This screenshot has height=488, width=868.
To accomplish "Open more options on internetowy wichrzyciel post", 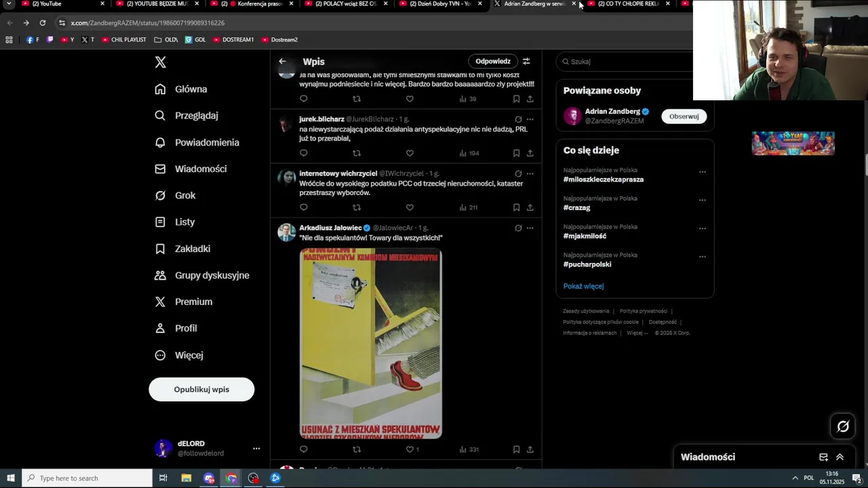I will tap(530, 174).
